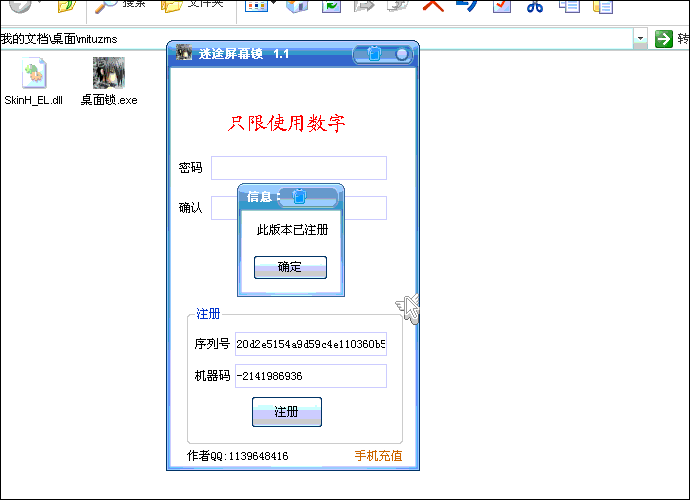
Task: Open the Explorer address bar dropdown arrow
Action: pos(640,39)
